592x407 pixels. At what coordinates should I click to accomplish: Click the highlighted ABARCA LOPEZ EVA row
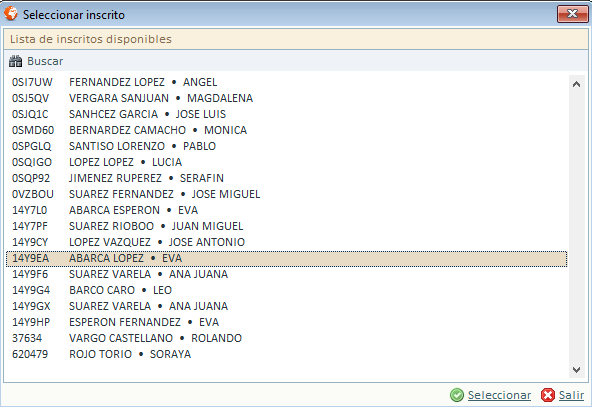[x=287, y=258]
